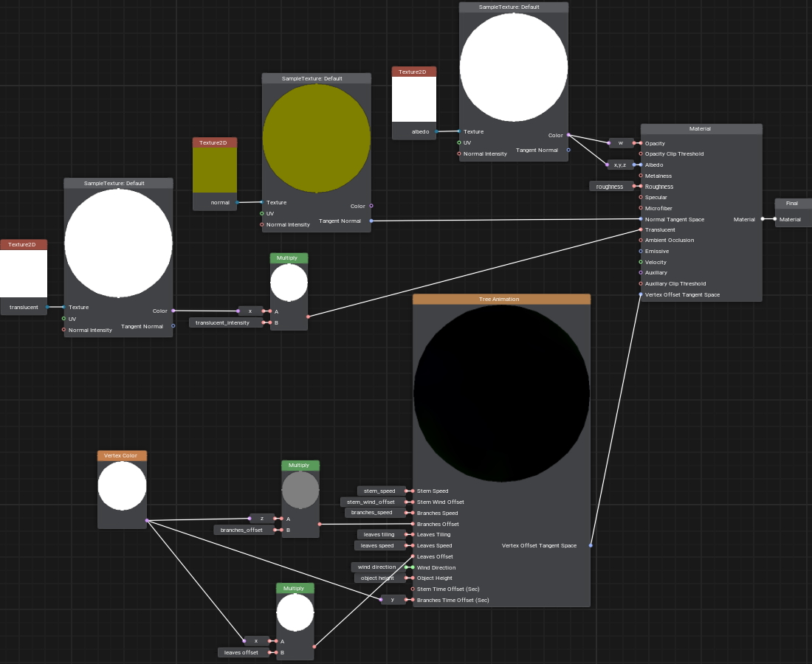The height and width of the screenshot is (664, 812).
Task: Click the Vertex Color output port
Action: point(146,521)
